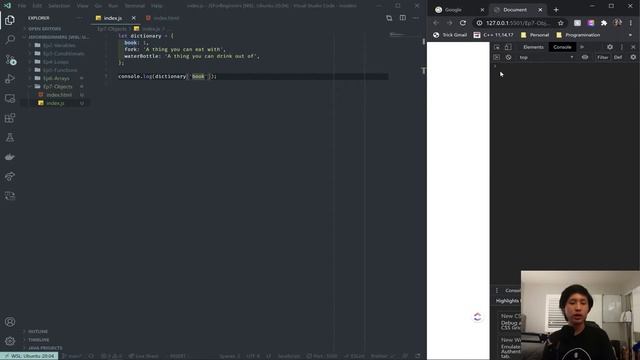640x360 pixels.
Task: Show more bookmarks chevron in Chrome
Action: click(630, 35)
